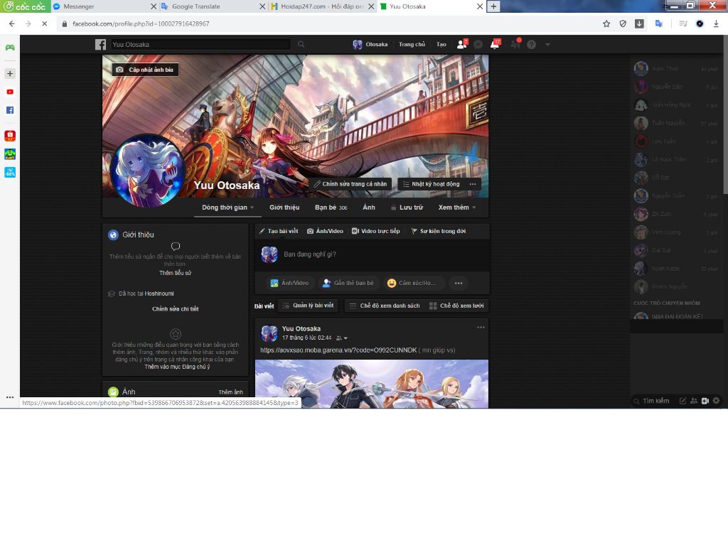Switch to Chế độ xem lưới
The image size is (728, 560).
(x=456, y=306)
